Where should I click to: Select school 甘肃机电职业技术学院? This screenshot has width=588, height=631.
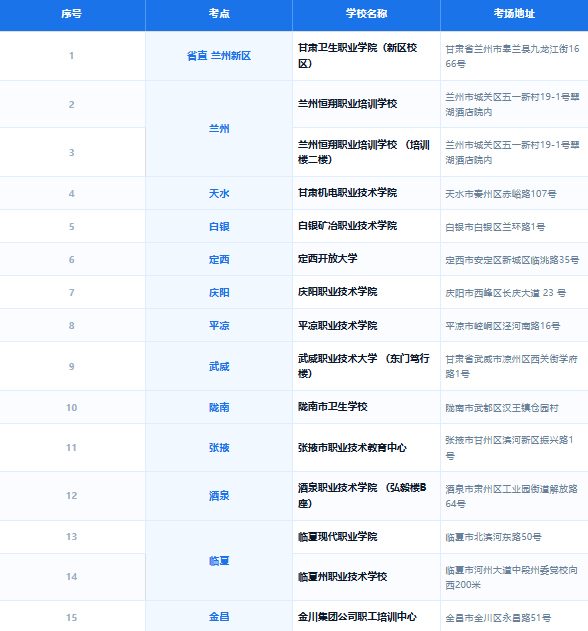[x=347, y=193]
